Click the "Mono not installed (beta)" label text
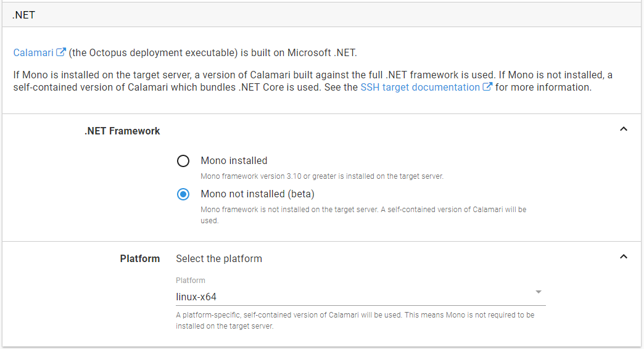The height and width of the screenshot is (349, 644). click(x=257, y=194)
